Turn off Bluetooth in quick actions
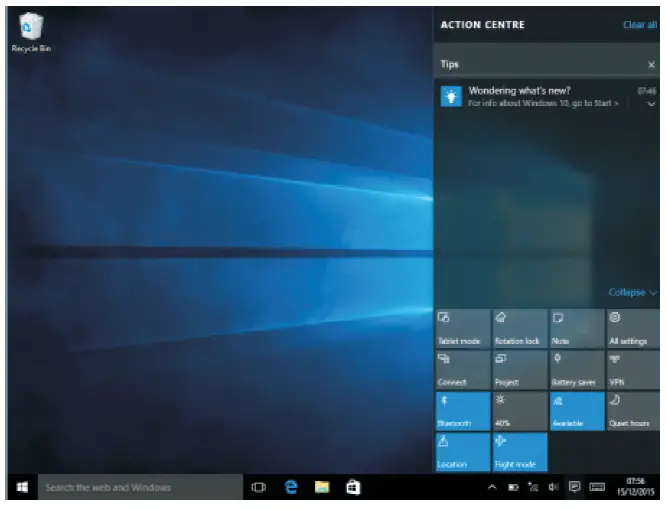666x510 pixels. tap(462, 410)
